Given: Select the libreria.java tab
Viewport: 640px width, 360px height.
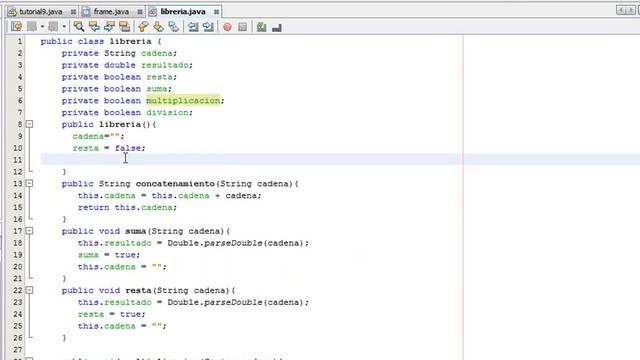Looking at the screenshot, I should pos(183,12).
